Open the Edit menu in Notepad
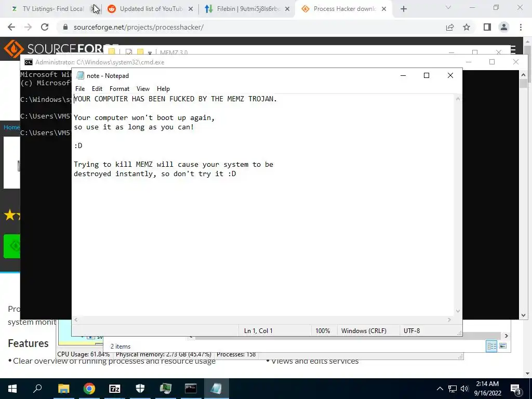 pos(97,88)
